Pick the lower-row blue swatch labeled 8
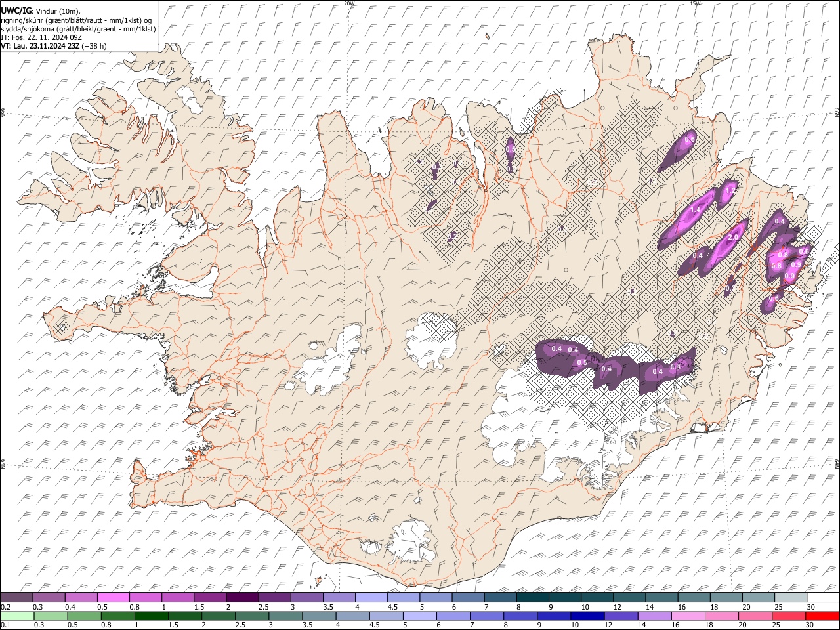 (520, 616)
